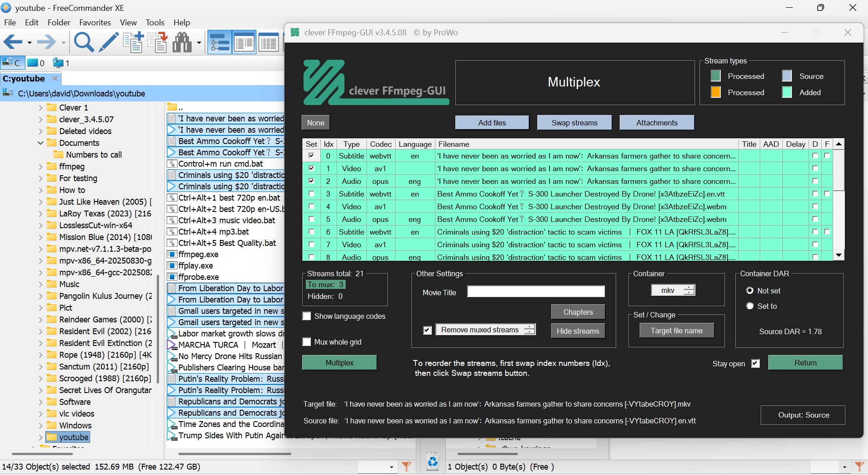Expand the Clever 1 folder
Viewport: 868px width, 475px height.
tap(41, 108)
